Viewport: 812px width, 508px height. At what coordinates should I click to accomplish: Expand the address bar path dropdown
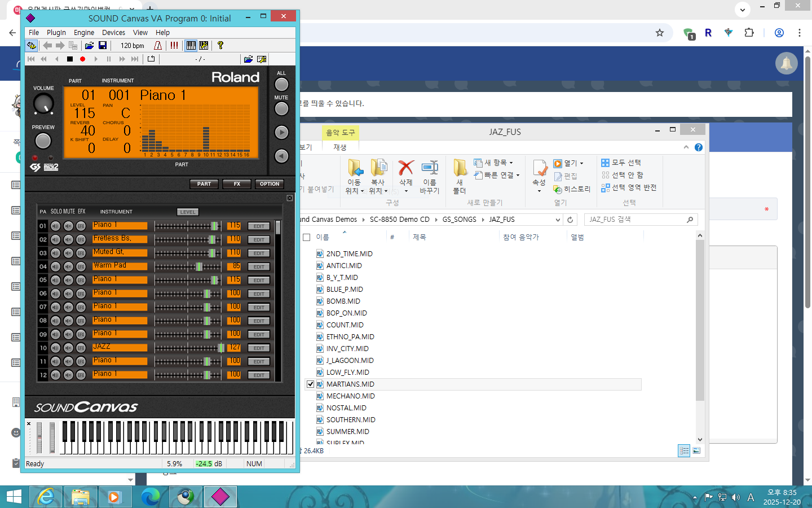[x=558, y=220]
